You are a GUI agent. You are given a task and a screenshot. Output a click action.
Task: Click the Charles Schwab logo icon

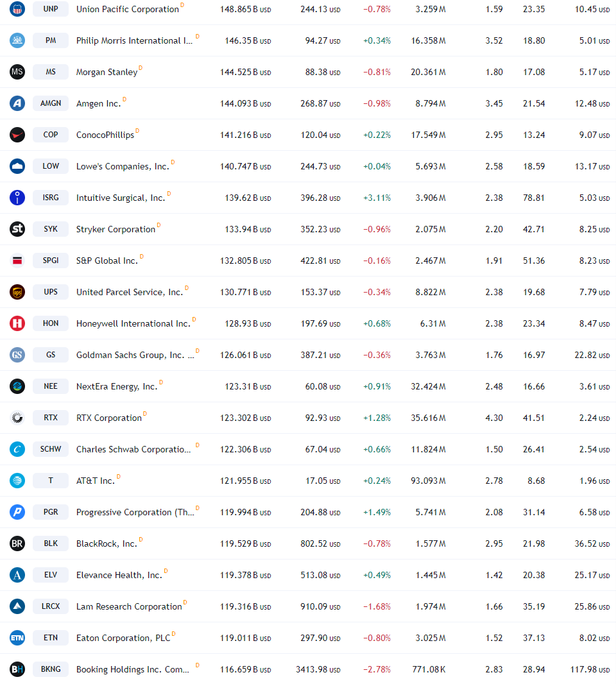(x=17, y=449)
